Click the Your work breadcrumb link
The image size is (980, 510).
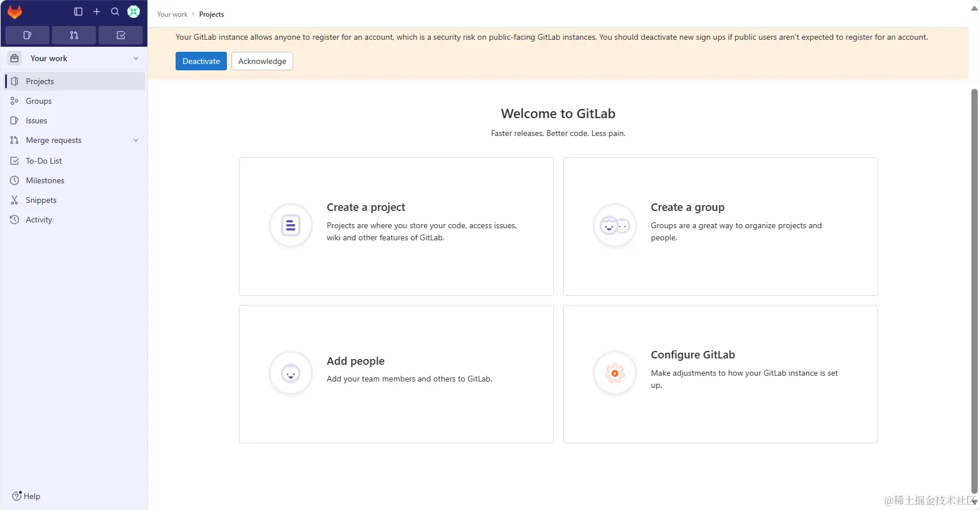click(x=172, y=14)
